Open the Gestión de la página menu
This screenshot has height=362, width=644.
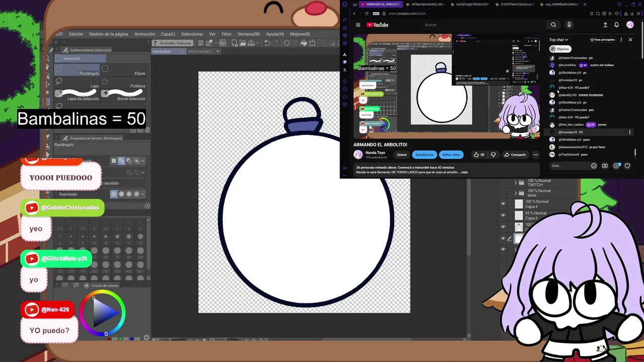[109, 34]
